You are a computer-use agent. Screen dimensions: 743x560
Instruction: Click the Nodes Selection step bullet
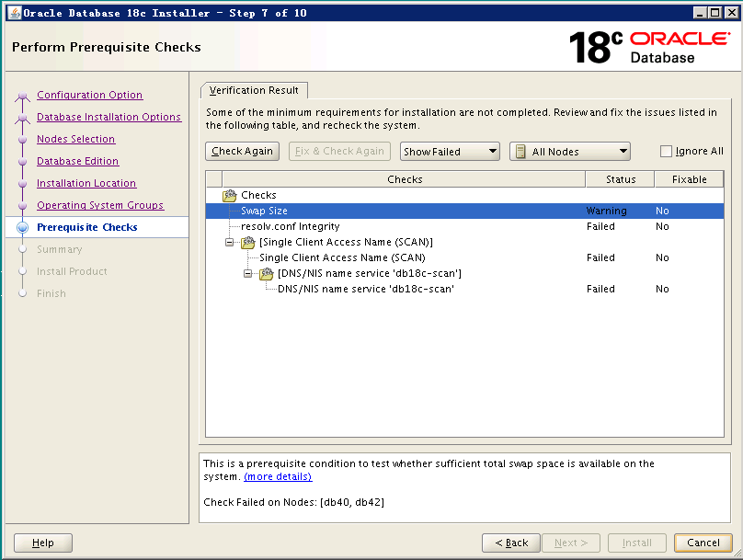tap(22, 139)
